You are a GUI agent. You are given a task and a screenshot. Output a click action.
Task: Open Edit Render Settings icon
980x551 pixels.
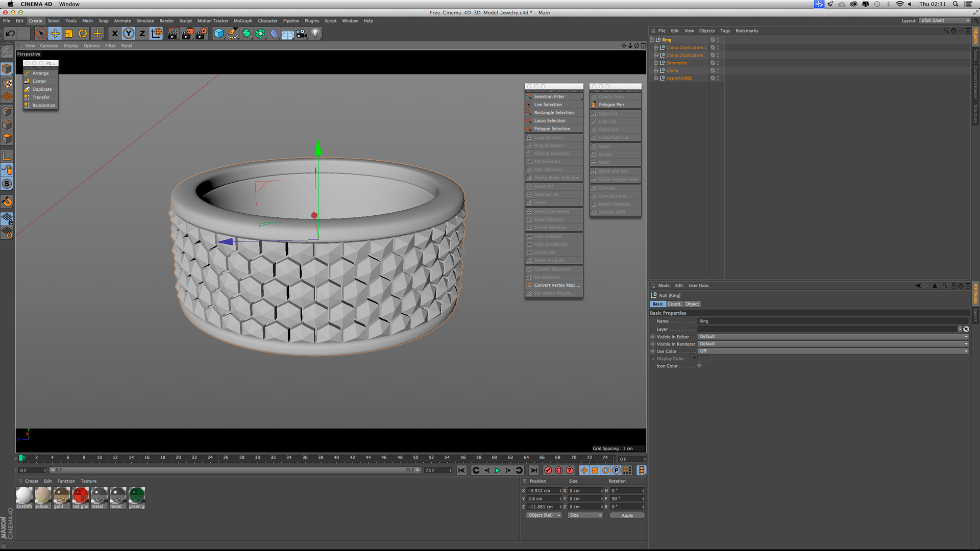201,34
